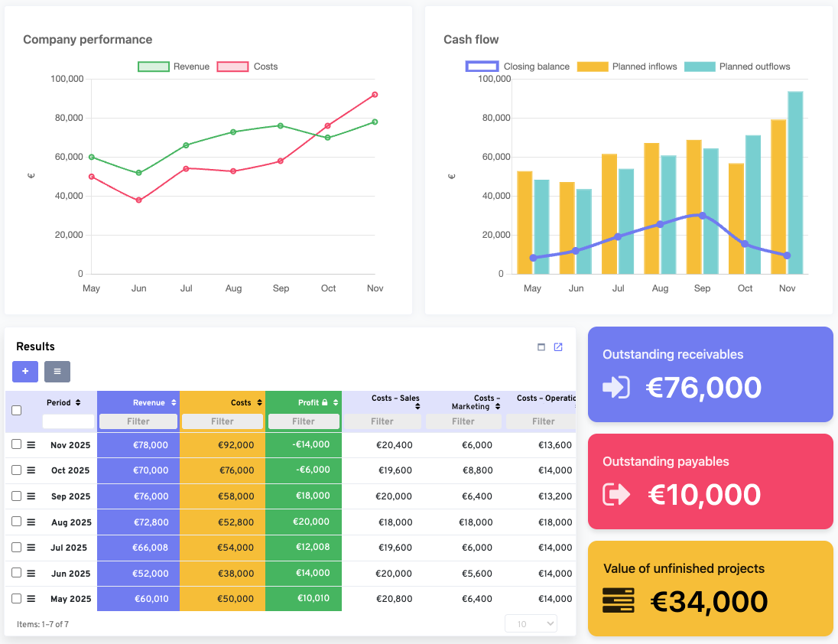Screen dimensions: 838x644
Task: Click the Profit Filter input
Action: pyautogui.click(x=304, y=421)
